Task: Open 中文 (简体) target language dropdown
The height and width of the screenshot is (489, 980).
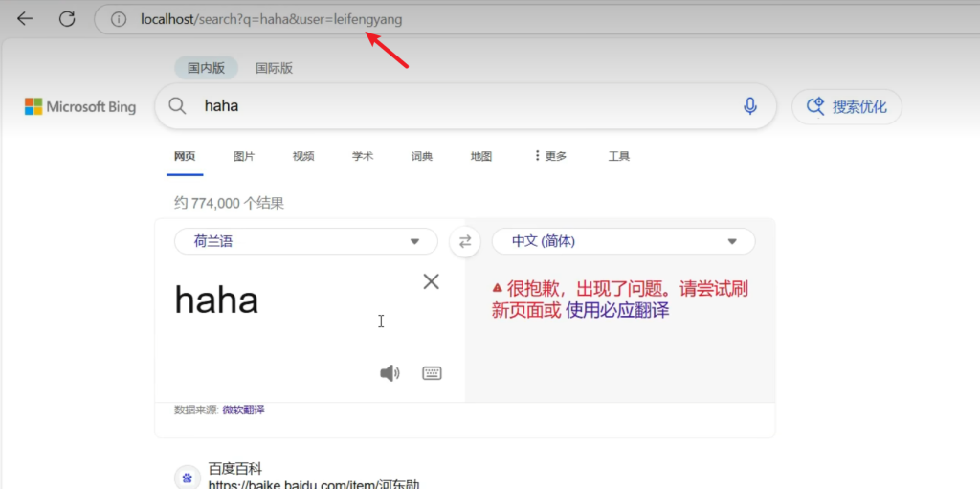Action: tap(623, 242)
